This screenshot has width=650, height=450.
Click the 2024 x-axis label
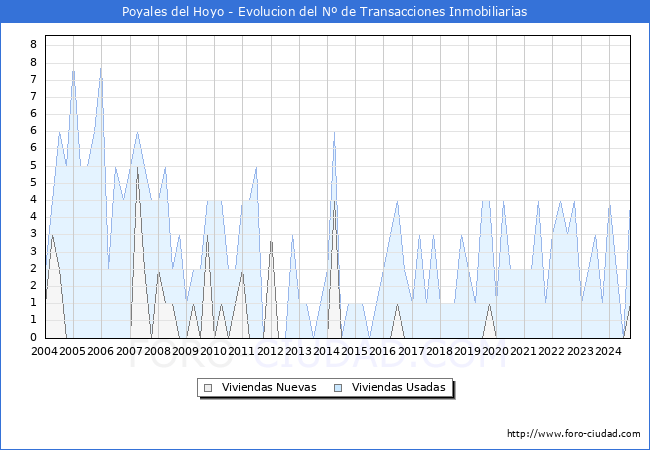tap(609, 351)
